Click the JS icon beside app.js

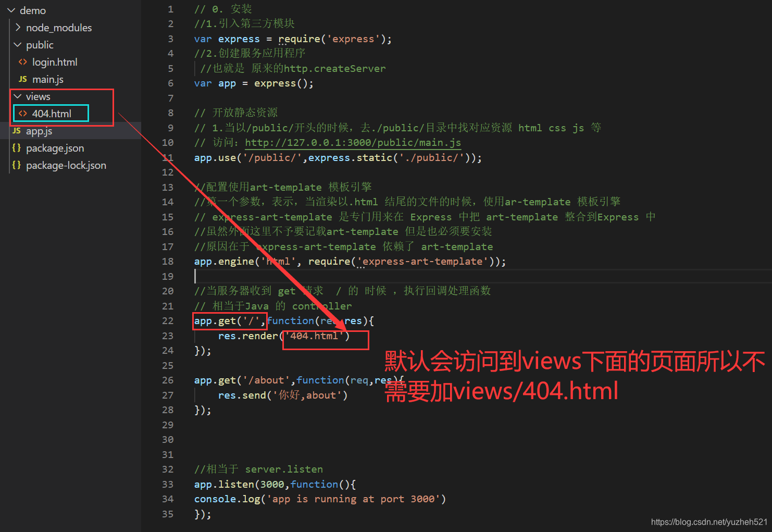17,131
